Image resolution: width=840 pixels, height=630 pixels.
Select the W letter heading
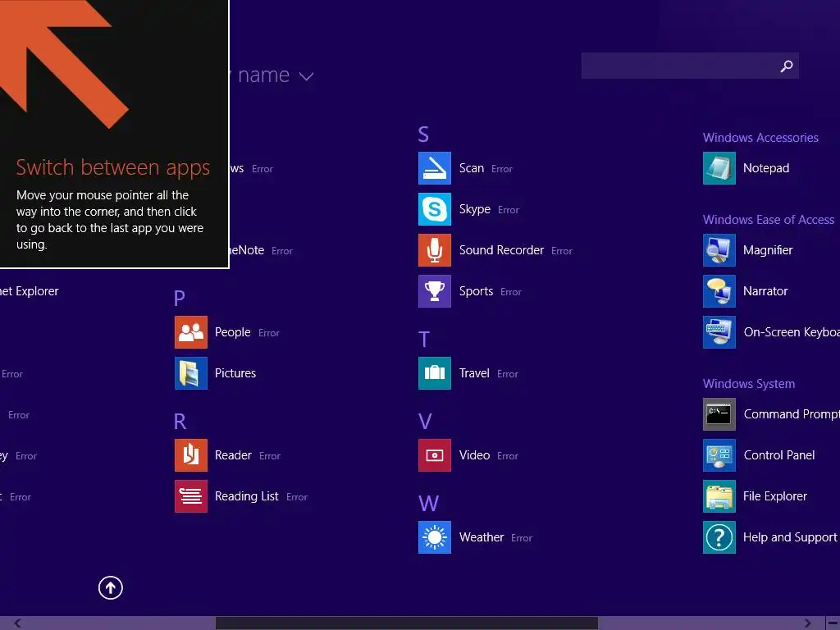428,504
